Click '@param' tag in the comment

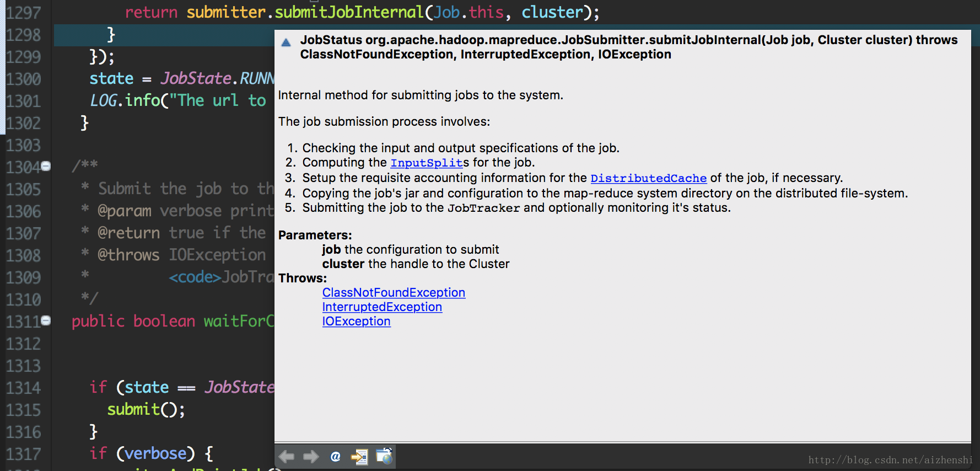tap(125, 211)
